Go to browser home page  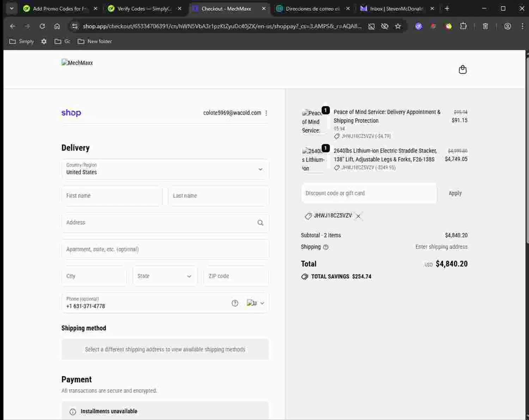[x=57, y=26]
